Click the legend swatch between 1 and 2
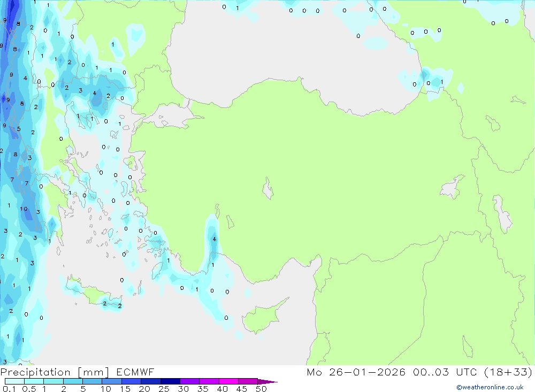The image size is (535, 392). pos(53,381)
